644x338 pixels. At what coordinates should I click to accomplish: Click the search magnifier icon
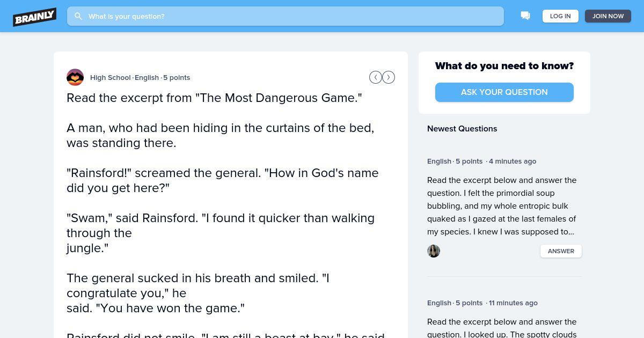pyautogui.click(x=78, y=16)
